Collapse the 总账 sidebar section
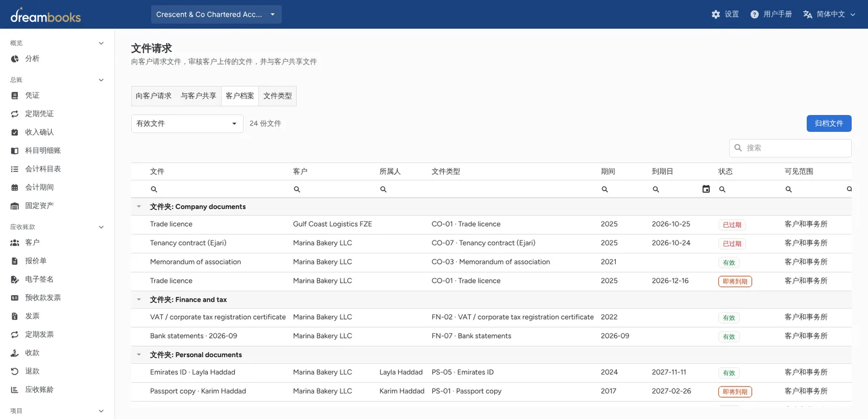868x419 pixels. tap(101, 80)
